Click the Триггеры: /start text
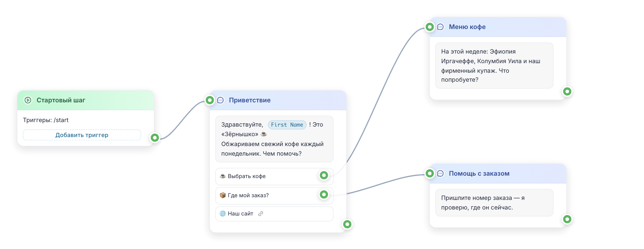The image size is (644, 249). (x=46, y=120)
